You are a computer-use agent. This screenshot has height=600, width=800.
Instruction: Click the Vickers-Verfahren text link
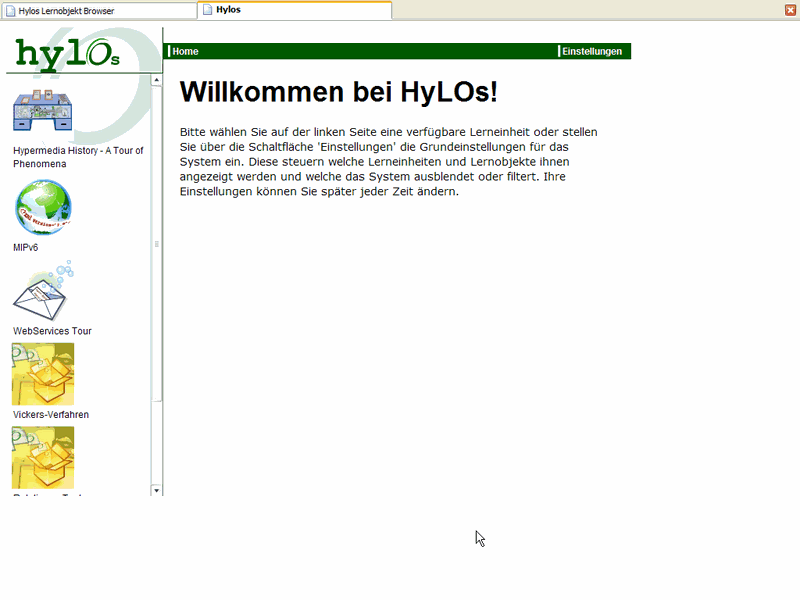51,415
